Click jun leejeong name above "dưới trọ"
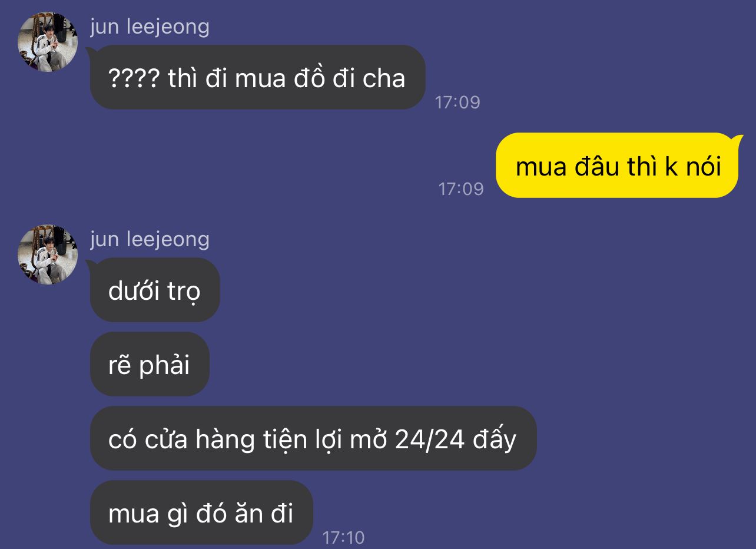 click(x=150, y=239)
